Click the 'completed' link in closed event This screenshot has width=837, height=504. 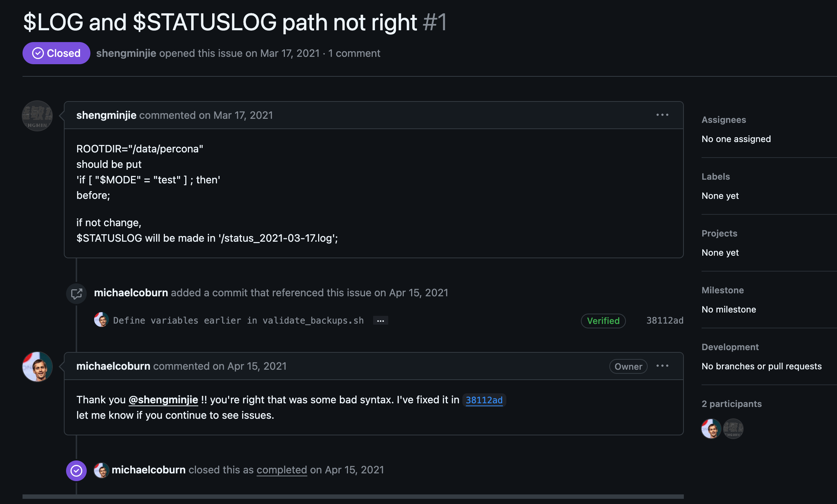coord(282,470)
